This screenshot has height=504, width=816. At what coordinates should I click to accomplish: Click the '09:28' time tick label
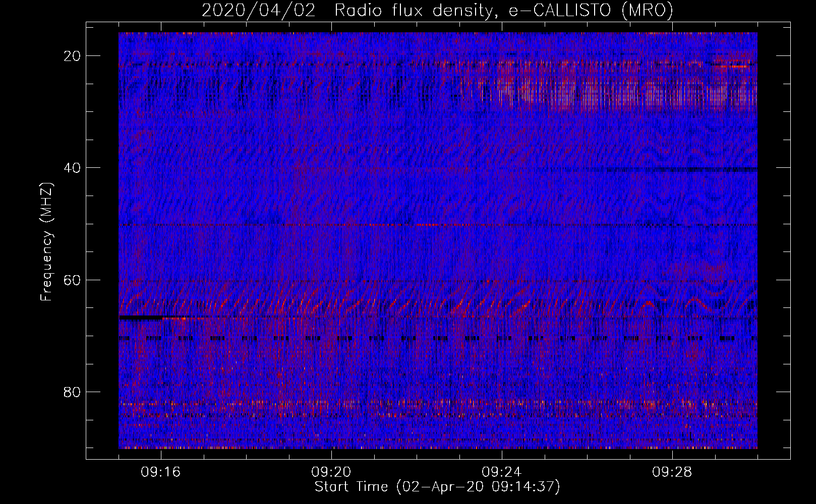pyautogui.click(x=672, y=472)
